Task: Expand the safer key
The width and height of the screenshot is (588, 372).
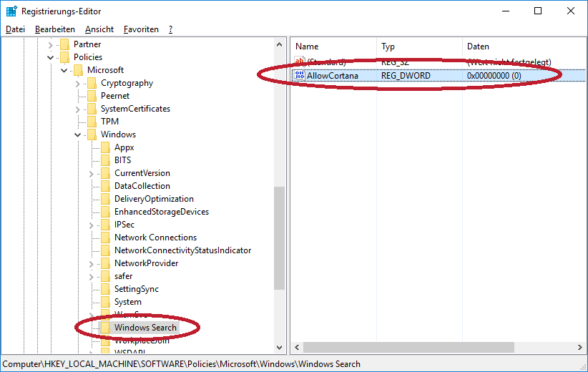Action: click(x=91, y=277)
